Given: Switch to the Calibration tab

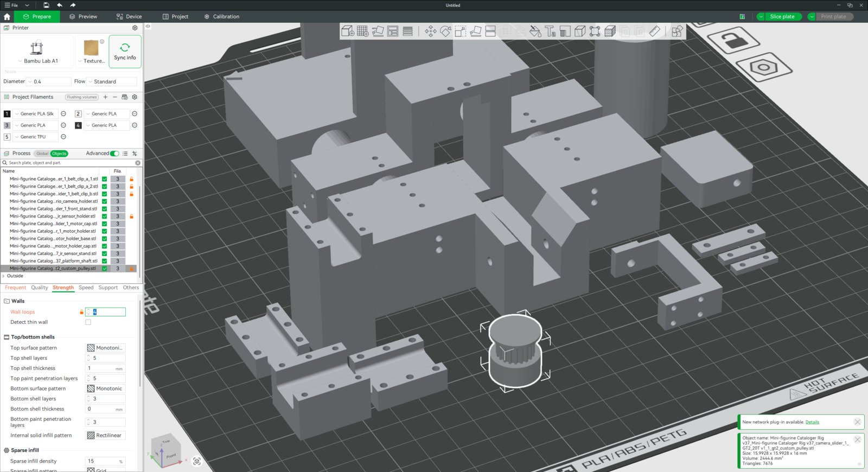Looking at the screenshot, I should pos(222,17).
